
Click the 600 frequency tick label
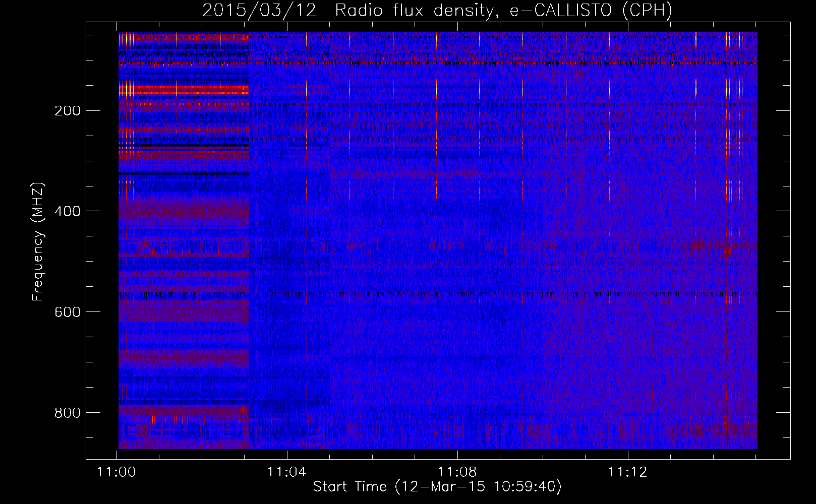pyautogui.click(x=68, y=312)
